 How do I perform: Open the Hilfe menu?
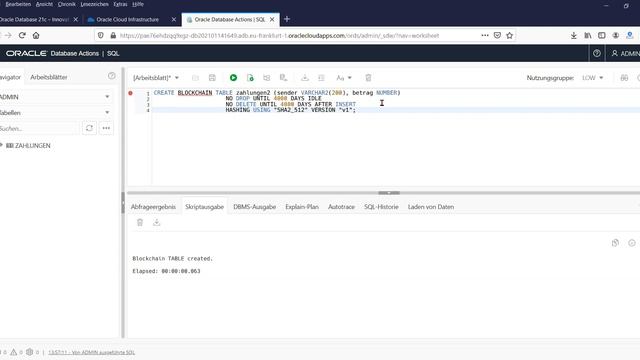point(138,4)
